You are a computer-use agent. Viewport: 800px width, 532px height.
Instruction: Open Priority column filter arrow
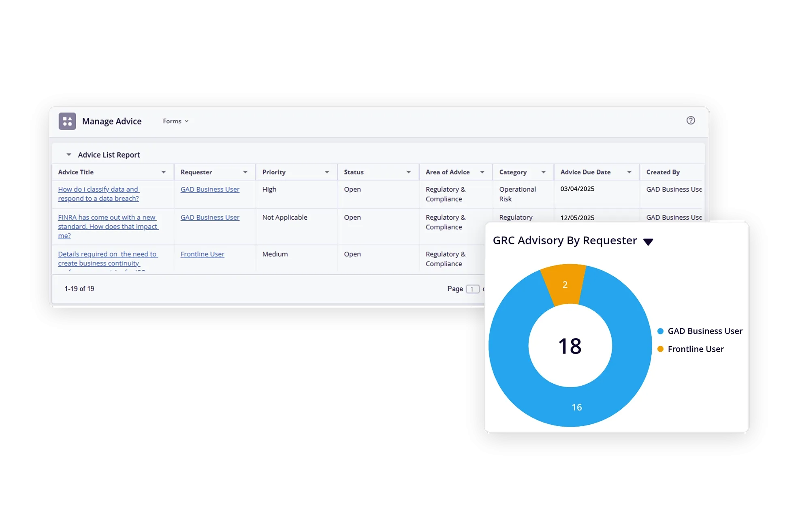point(327,172)
